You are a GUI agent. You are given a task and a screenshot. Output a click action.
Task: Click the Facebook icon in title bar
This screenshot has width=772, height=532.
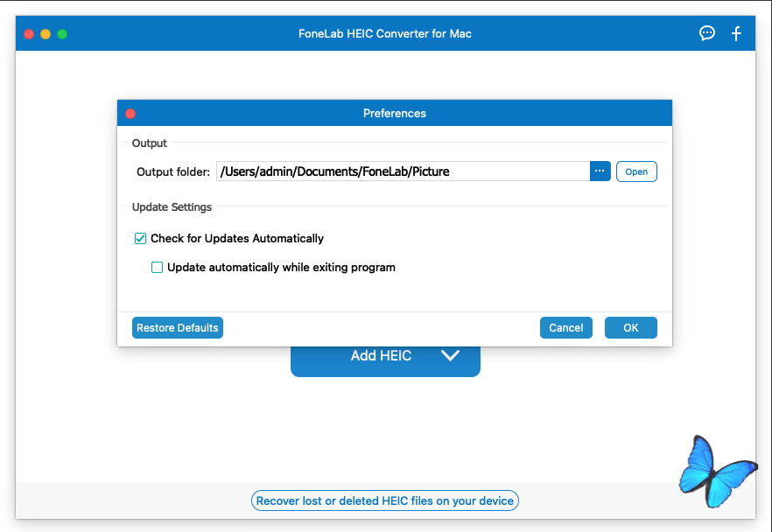[736, 33]
